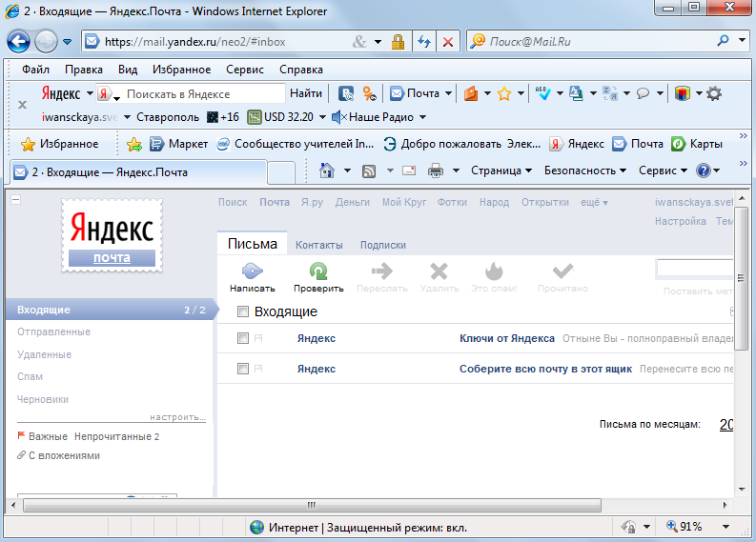Image resolution: width=756 pixels, height=542 pixels.
Task: Click the Удалить delete cross icon
Action: tap(439, 271)
